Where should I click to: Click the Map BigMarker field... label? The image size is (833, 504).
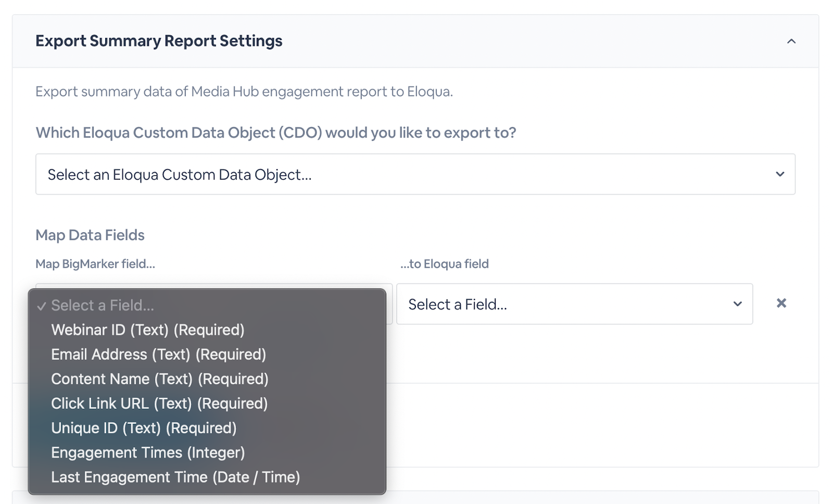point(95,264)
